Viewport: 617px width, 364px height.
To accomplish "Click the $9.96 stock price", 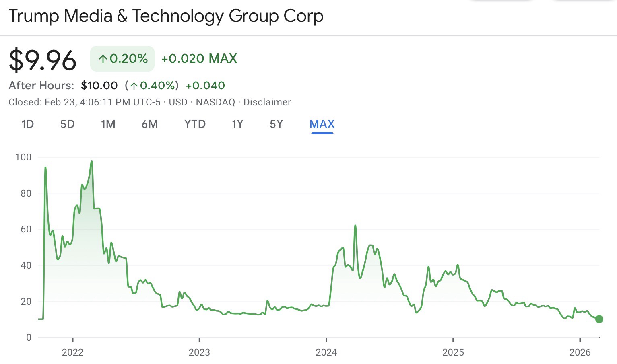I will pyautogui.click(x=43, y=60).
